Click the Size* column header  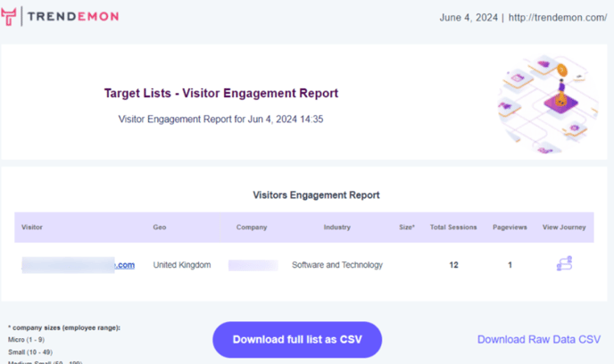click(x=407, y=227)
